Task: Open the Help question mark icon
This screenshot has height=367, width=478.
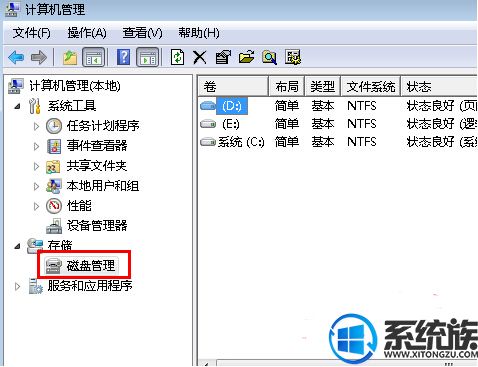Action: click(124, 57)
